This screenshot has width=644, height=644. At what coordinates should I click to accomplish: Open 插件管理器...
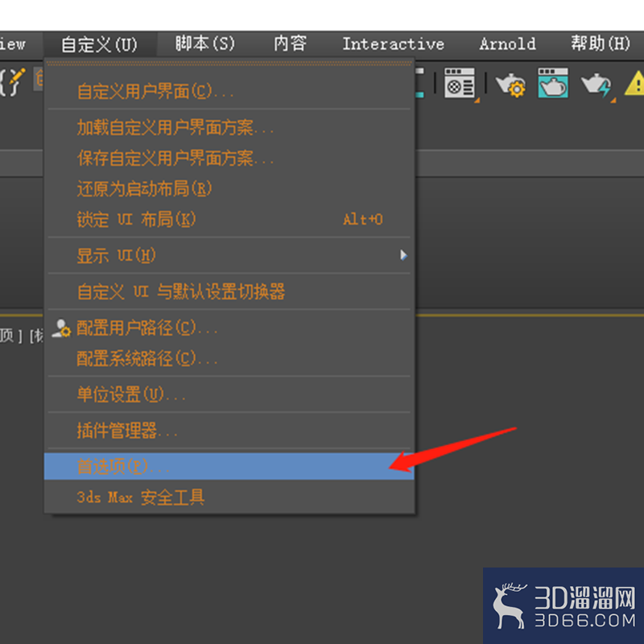click(229, 431)
